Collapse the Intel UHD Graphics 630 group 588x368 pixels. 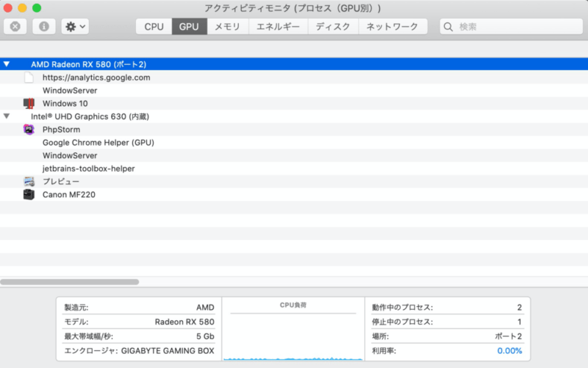pyautogui.click(x=7, y=116)
